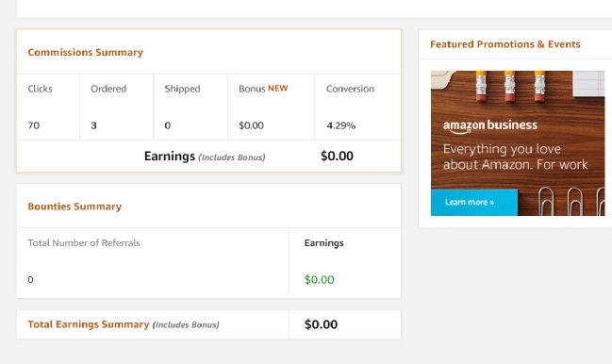The width and height of the screenshot is (612, 364).
Task: Click the Bonus value $0.00
Action: pos(252,125)
